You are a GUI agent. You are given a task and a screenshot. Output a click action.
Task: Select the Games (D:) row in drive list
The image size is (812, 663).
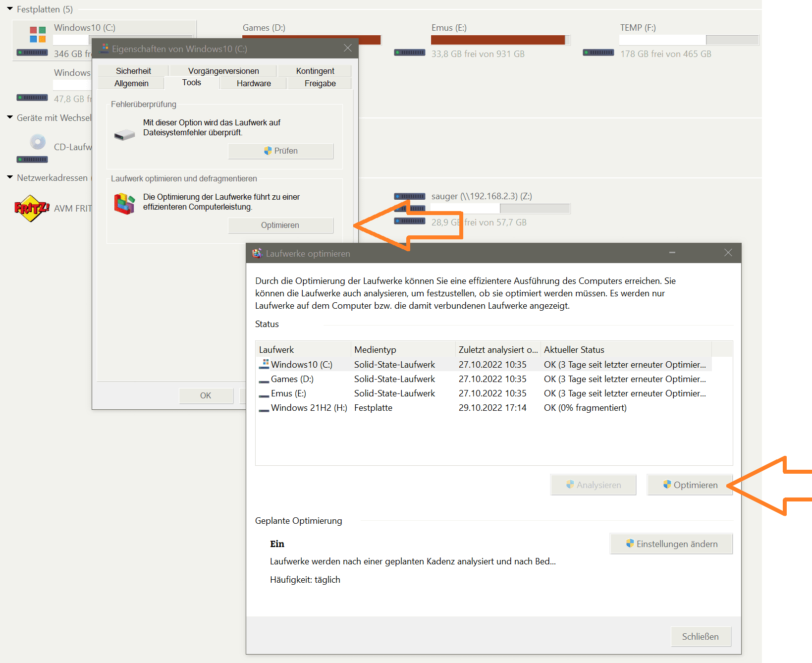pyautogui.click(x=484, y=379)
